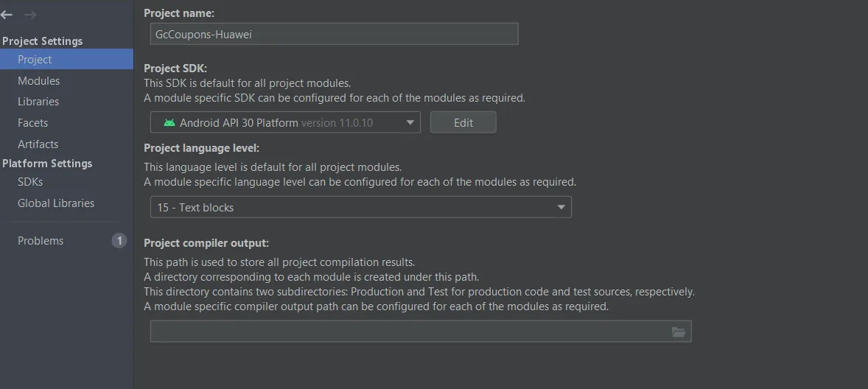
Task: Open SDKs under Platform Settings
Action: pos(30,182)
